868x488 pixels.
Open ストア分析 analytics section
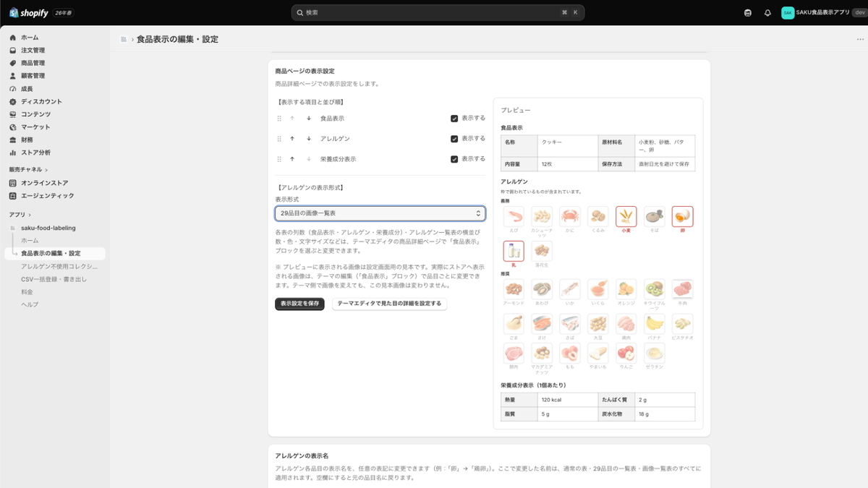(35, 153)
